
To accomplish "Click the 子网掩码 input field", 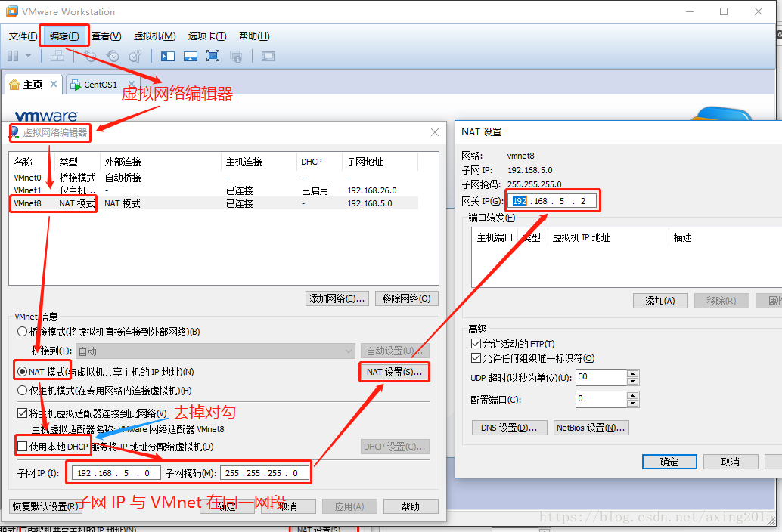I will coord(264,473).
